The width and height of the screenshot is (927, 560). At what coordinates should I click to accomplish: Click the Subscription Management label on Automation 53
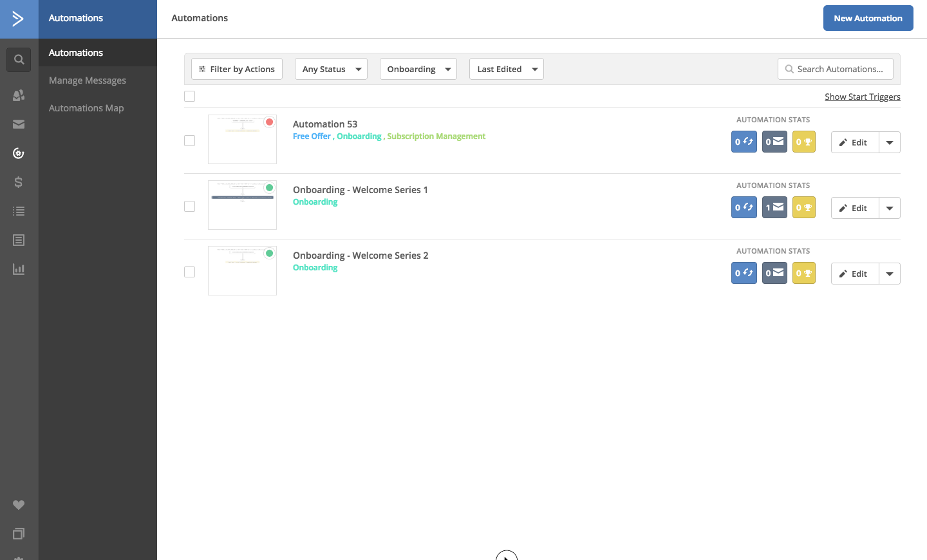tap(436, 136)
